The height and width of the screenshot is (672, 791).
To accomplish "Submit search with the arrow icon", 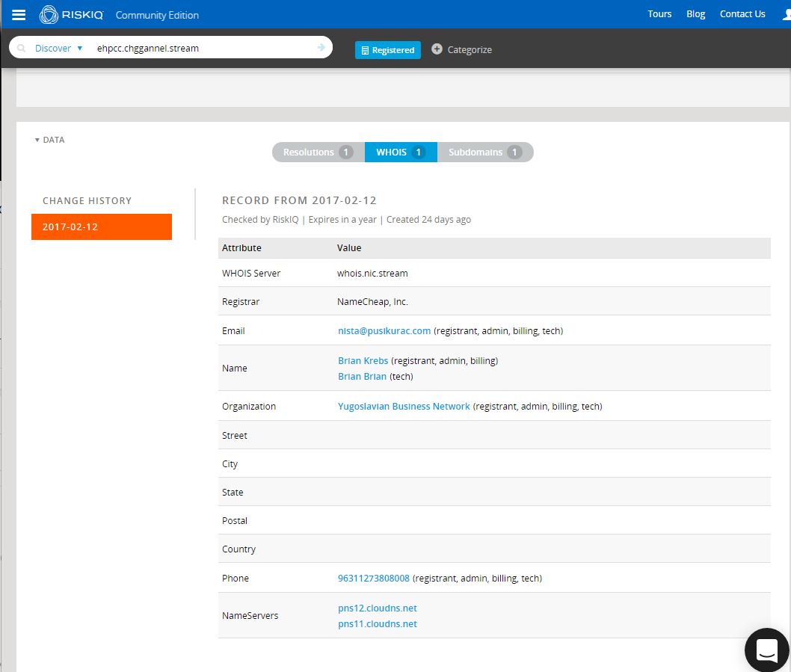I will tap(321, 47).
